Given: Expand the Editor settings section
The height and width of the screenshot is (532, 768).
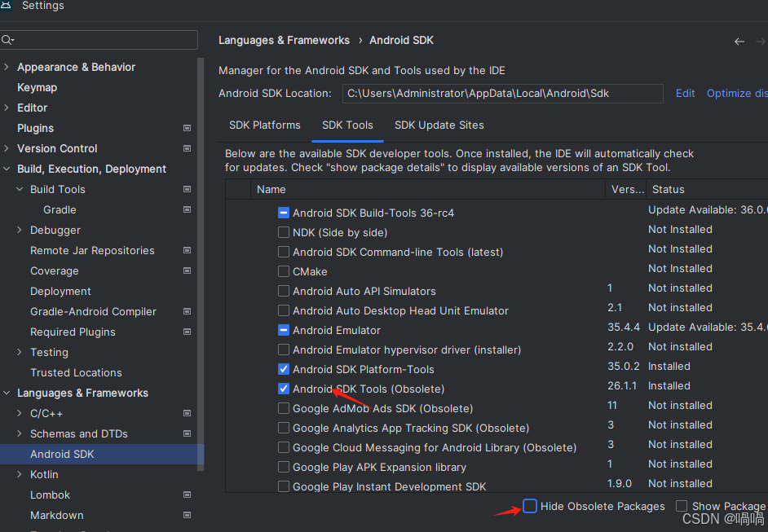Looking at the screenshot, I should click(7, 108).
